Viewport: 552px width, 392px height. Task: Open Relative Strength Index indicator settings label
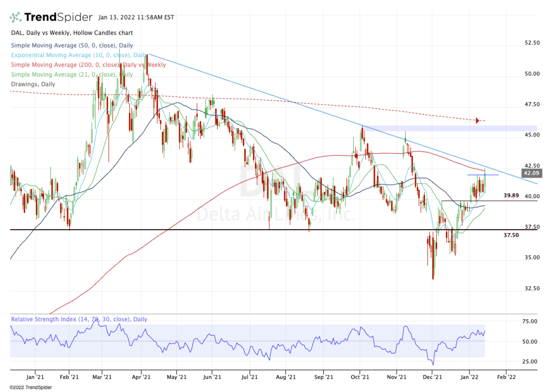[79, 319]
